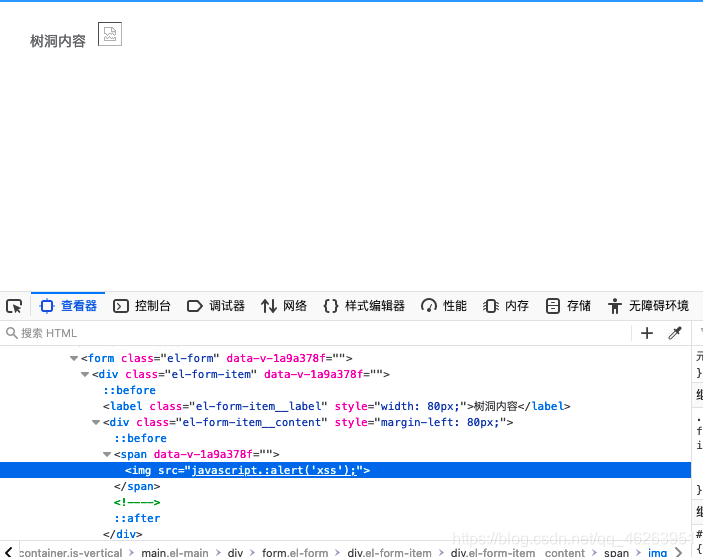
Task: Switch to the 网络 network tab
Action: 284,306
